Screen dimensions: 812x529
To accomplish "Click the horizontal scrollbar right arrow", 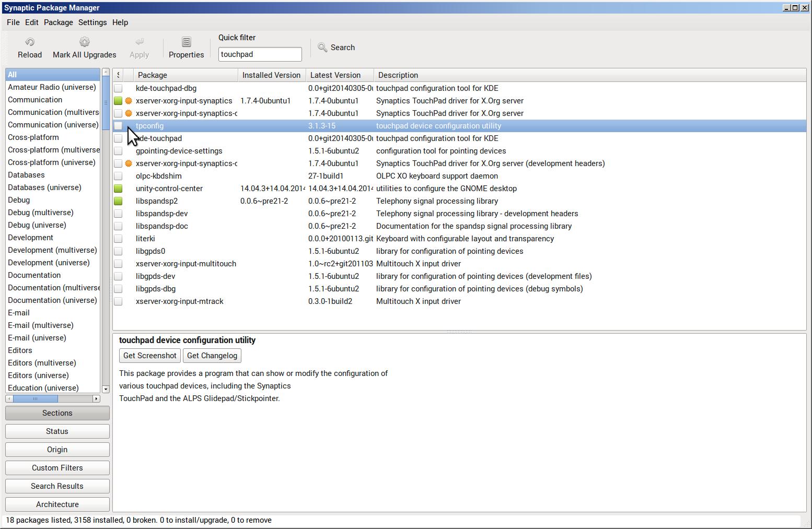I will click(x=96, y=398).
